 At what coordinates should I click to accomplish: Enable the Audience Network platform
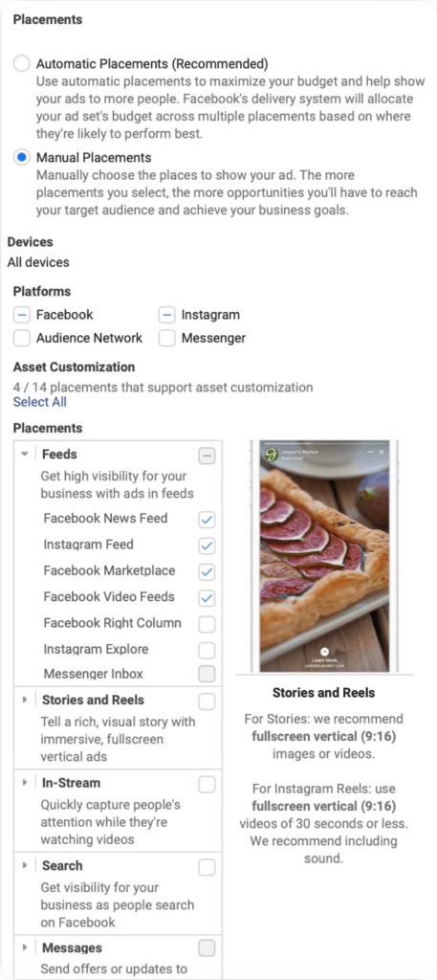22,338
